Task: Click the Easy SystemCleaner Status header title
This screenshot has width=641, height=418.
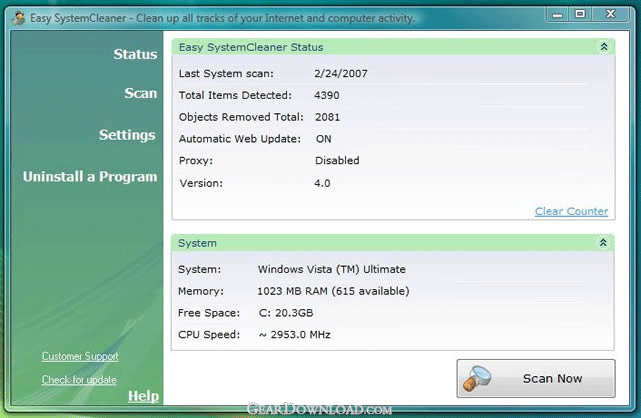Action: (x=251, y=47)
